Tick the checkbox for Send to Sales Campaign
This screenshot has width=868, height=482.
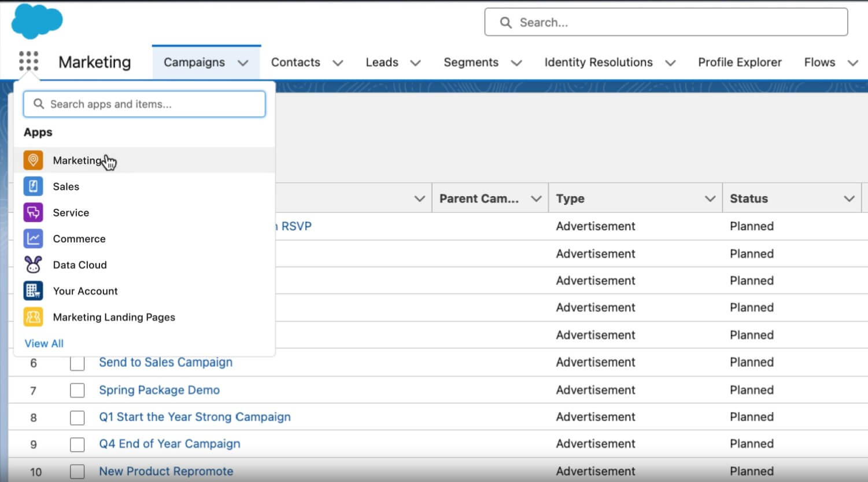tap(77, 363)
